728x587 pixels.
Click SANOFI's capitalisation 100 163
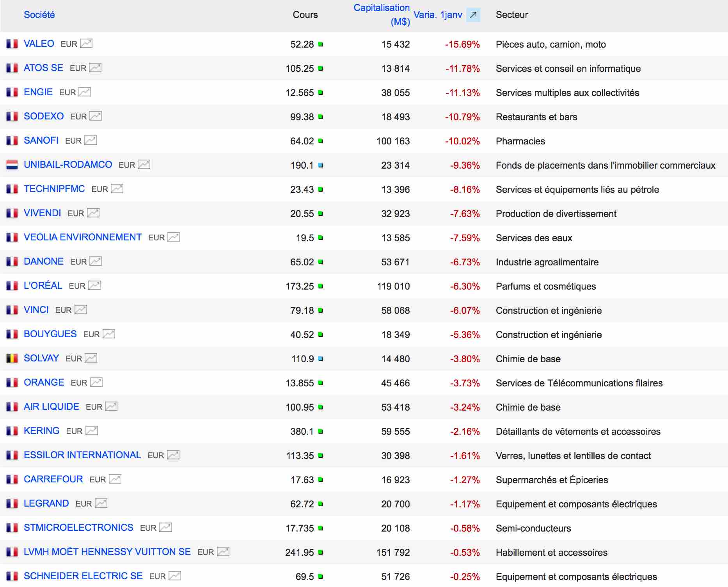[393, 141]
